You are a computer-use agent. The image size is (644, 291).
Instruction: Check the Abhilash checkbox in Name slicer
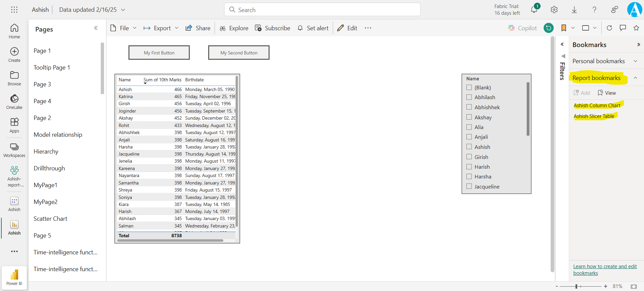tap(469, 97)
